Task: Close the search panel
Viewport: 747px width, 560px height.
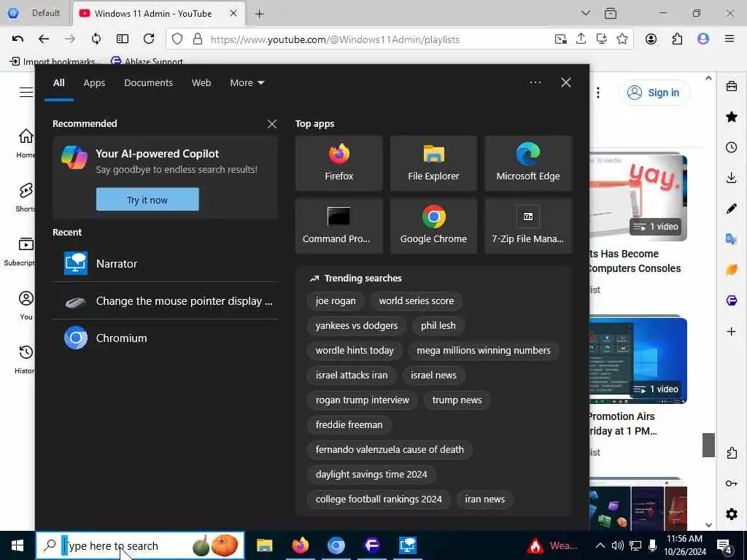Action: click(x=566, y=83)
